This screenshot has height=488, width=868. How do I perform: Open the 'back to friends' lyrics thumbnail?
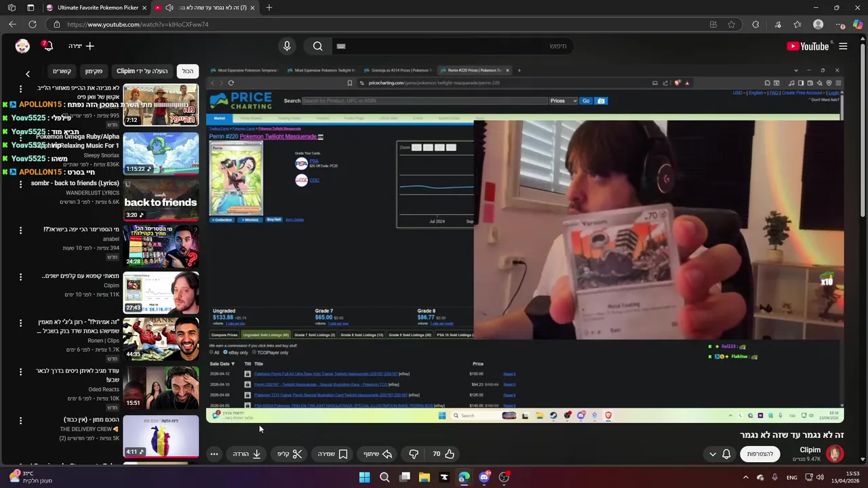click(161, 199)
